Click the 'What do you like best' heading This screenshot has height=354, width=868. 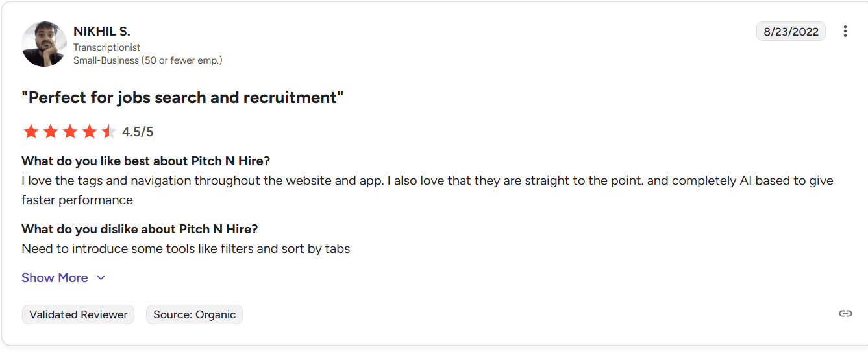point(145,161)
